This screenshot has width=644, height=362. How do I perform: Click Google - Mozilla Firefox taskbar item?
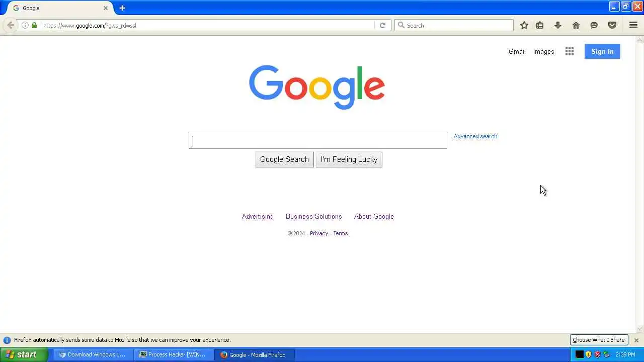[254, 354]
